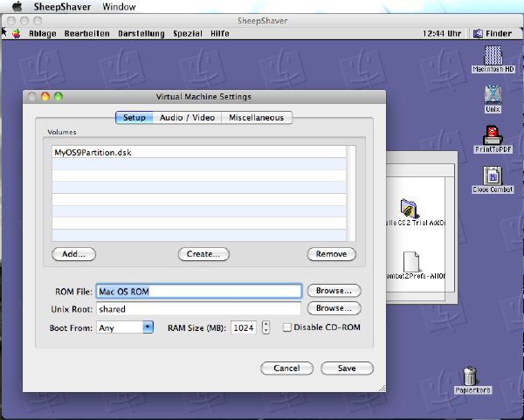
Task: Open the Boot From dropdown
Action: click(x=125, y=327)
